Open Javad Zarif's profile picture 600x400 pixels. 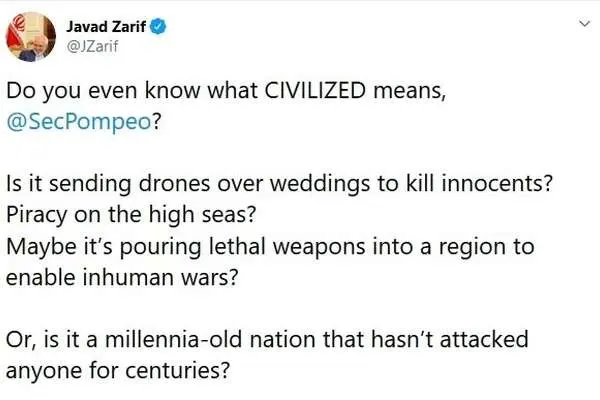click(31, 37)
